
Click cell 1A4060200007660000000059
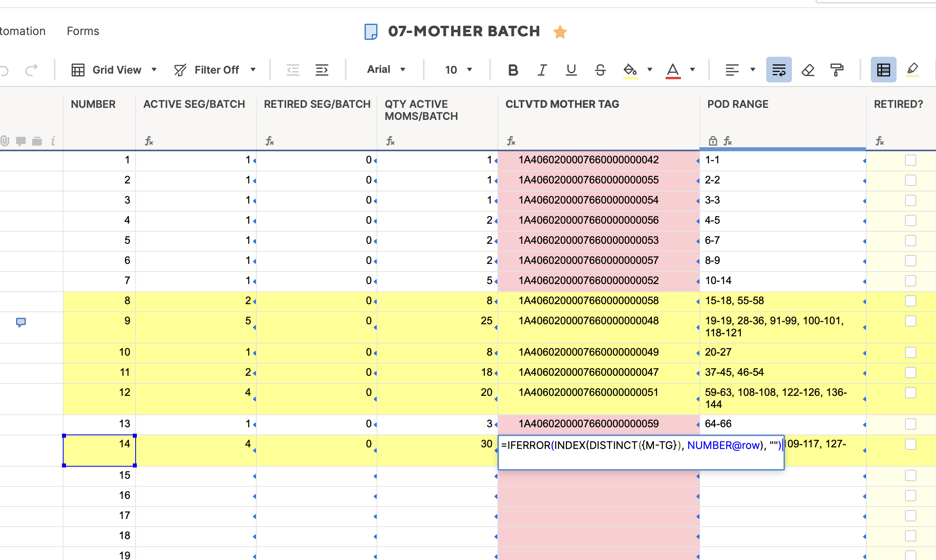tap(599, 424)
